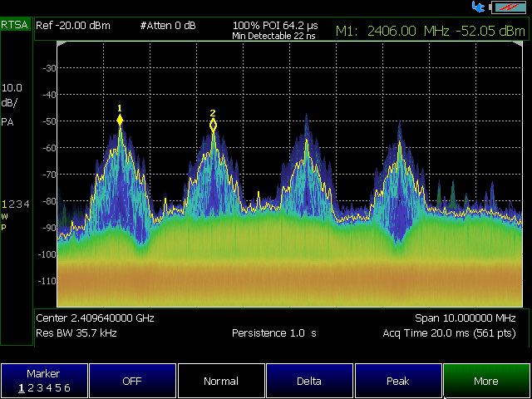
Task: Choose the Normal marker mode softkey
Action: tap(221, 381)
